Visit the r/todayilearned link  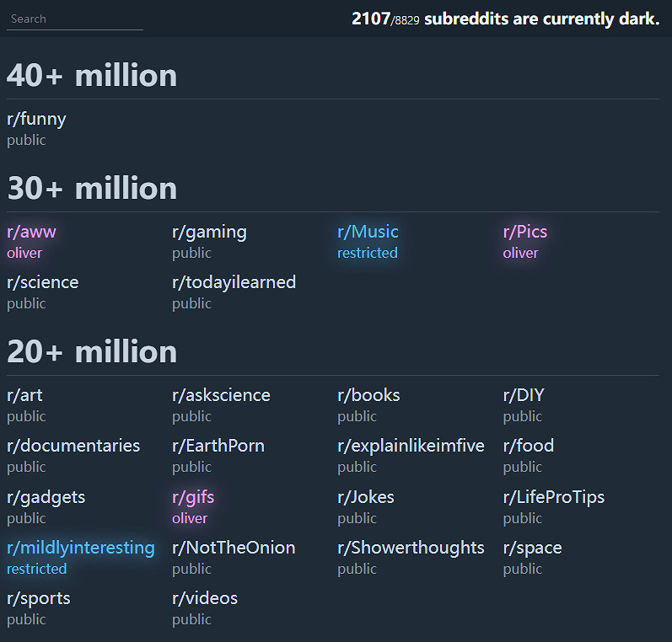coord(234,282)
